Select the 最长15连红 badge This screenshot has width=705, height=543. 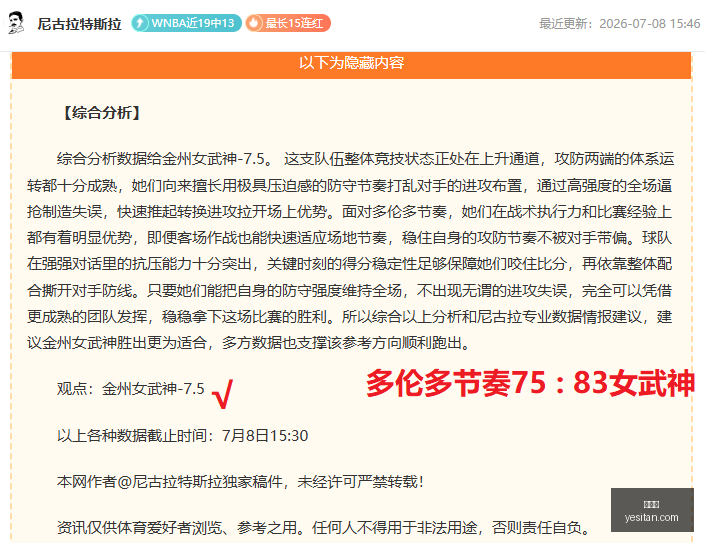tap(288, 23)
